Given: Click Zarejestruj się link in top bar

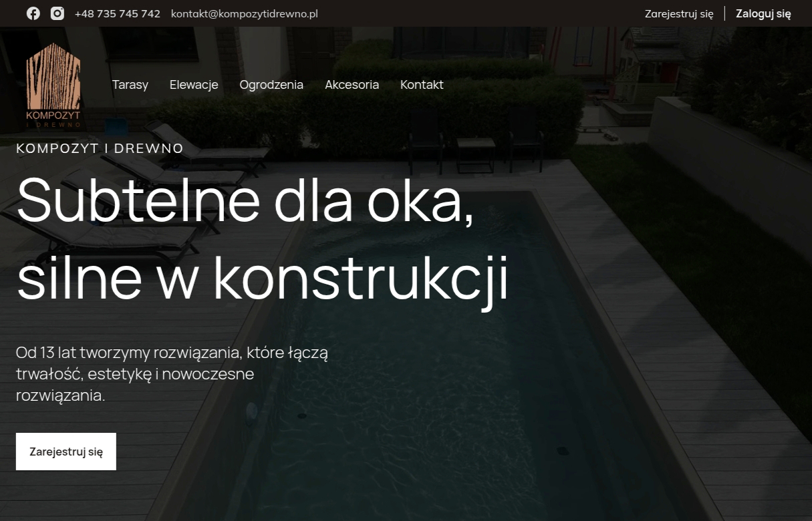Looking at the screenshot, I should coord(679,13).
